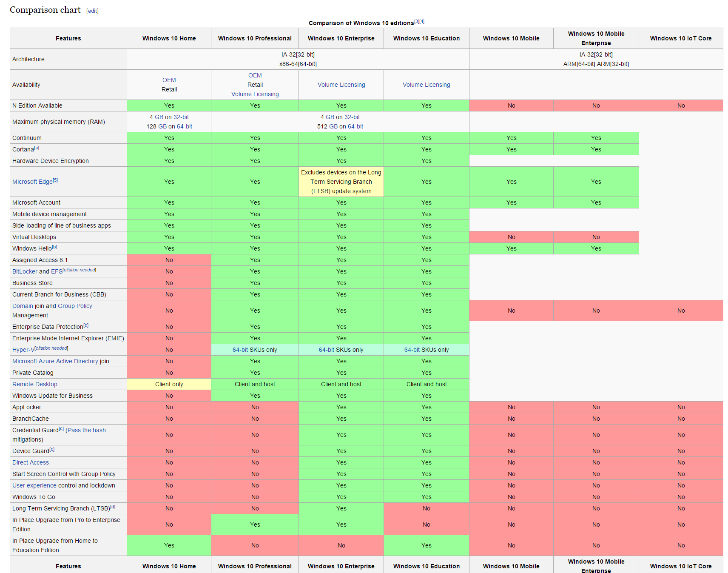The image size is (728, 573).
Task: Click the top Windows 10 IoT Core header
Action: pos(681,38)
